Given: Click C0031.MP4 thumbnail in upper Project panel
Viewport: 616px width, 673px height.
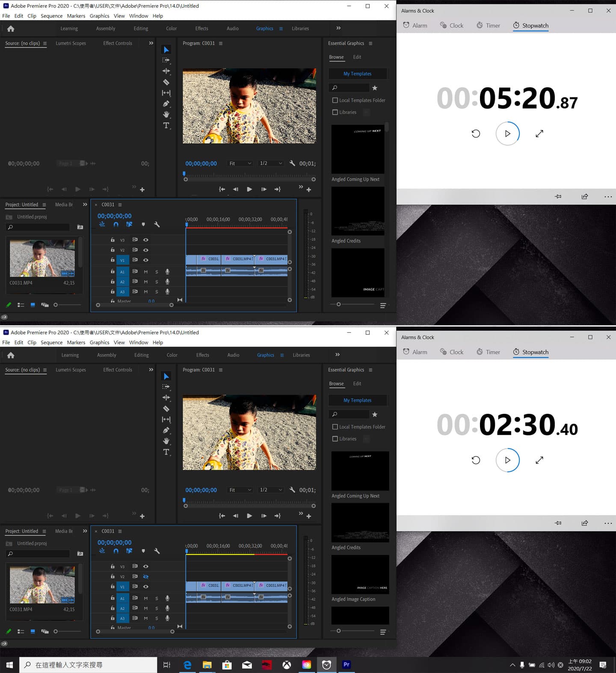Looking at the screenshot, I should (42, 258).
